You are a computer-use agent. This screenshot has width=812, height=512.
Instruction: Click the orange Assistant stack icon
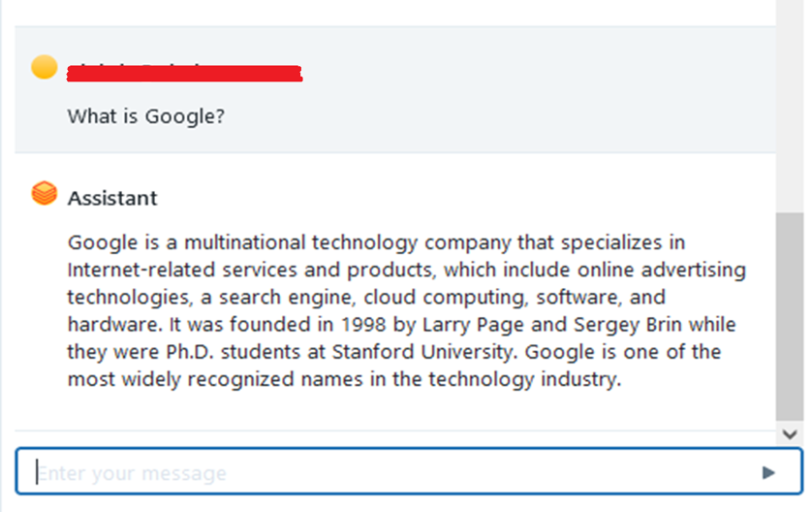pos(45,194)
